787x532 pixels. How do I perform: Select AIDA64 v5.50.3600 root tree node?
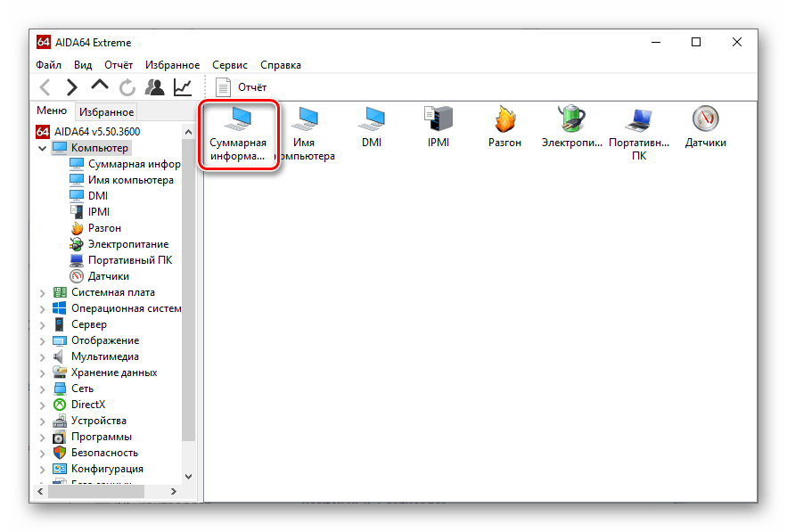(x=97, y=132)
